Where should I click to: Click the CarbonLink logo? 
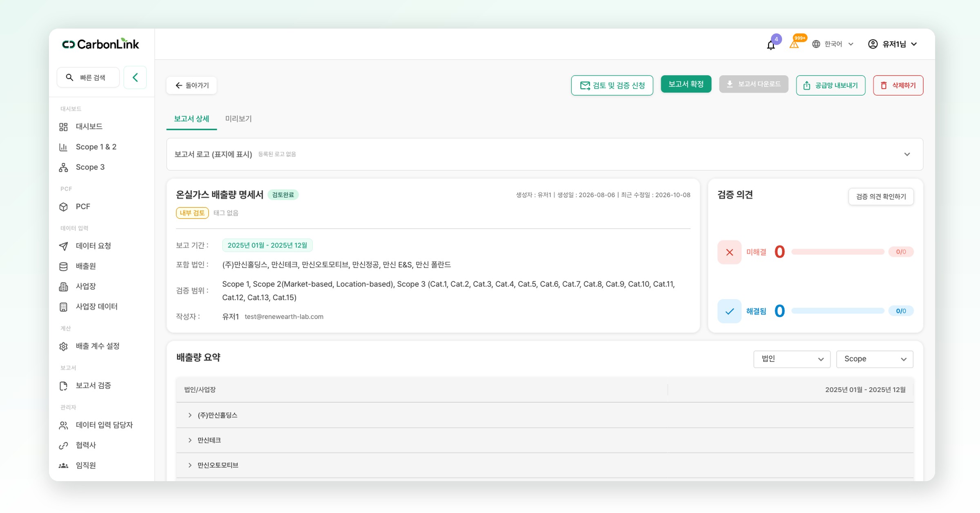100,44
